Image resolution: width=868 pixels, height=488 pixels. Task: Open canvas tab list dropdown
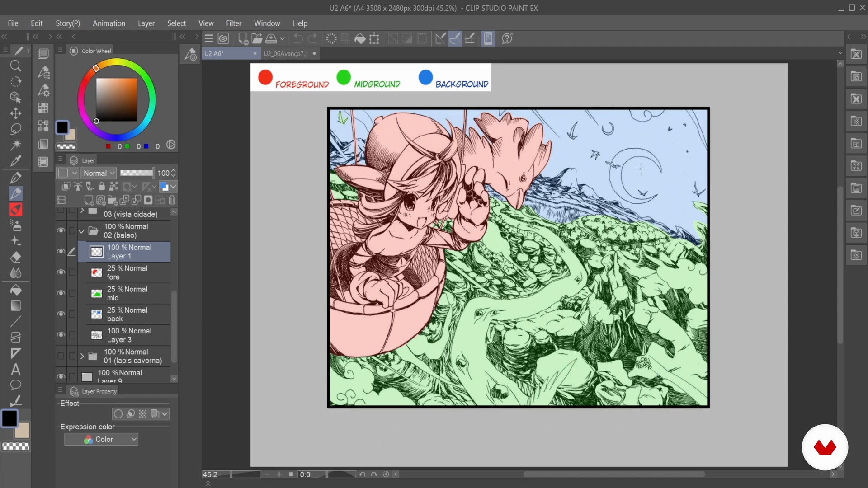coord(840,53)
